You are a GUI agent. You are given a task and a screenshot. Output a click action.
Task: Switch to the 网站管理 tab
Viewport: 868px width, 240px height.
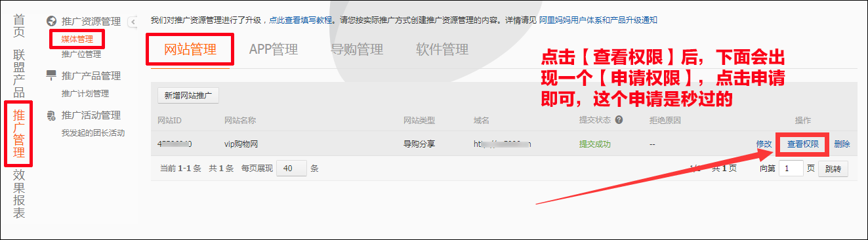click(190, 49)
